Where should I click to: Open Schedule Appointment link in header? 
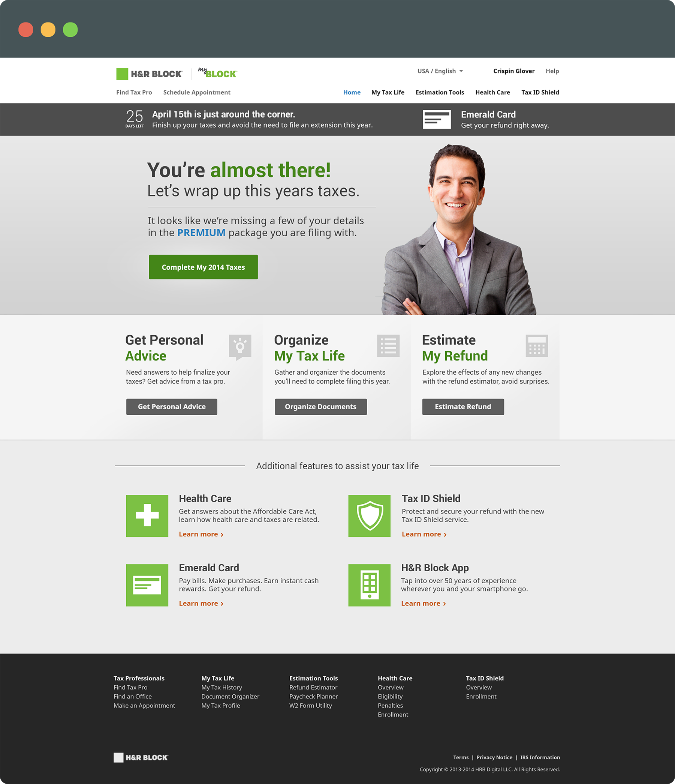click(x=197, y=92)
